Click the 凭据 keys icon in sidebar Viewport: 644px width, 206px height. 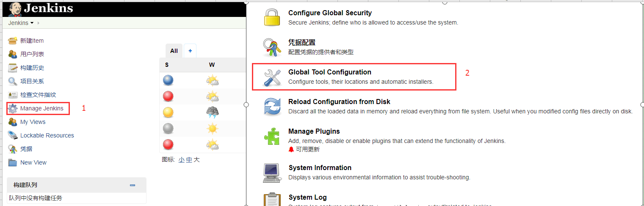[13, 149]
